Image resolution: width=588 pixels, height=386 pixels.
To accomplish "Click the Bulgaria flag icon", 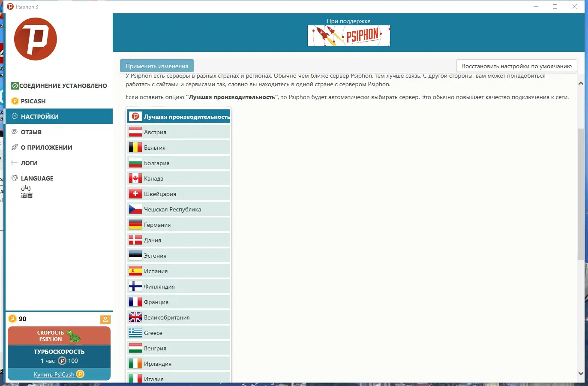I will [x=135, y=163].
